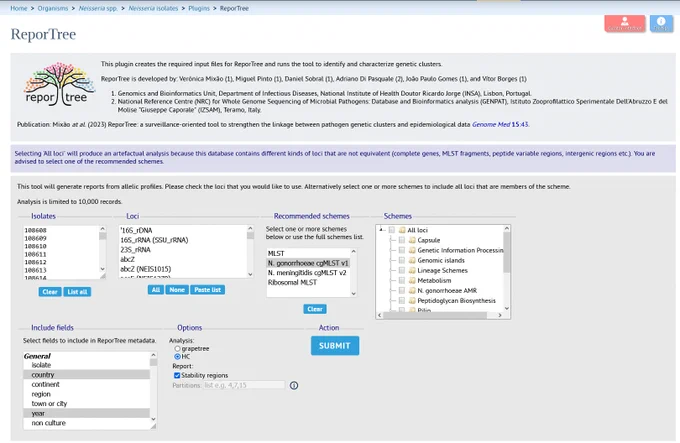
Task: Open the Neisseria isolates breadcrumb link
Action: point(153,8)
